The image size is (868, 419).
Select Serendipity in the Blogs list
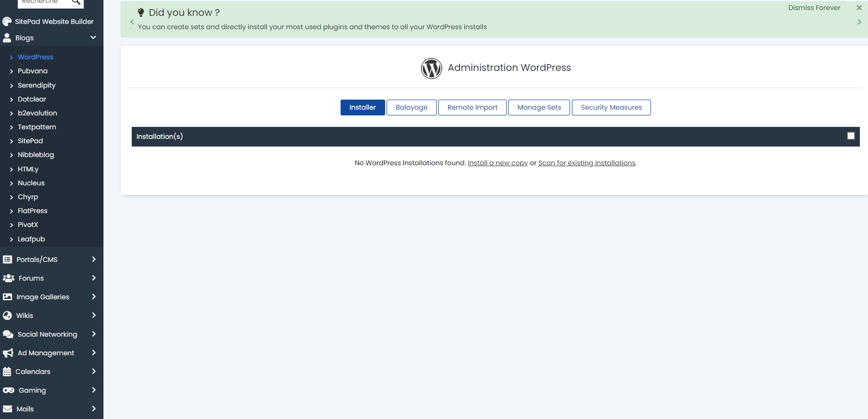coord(36,85)
